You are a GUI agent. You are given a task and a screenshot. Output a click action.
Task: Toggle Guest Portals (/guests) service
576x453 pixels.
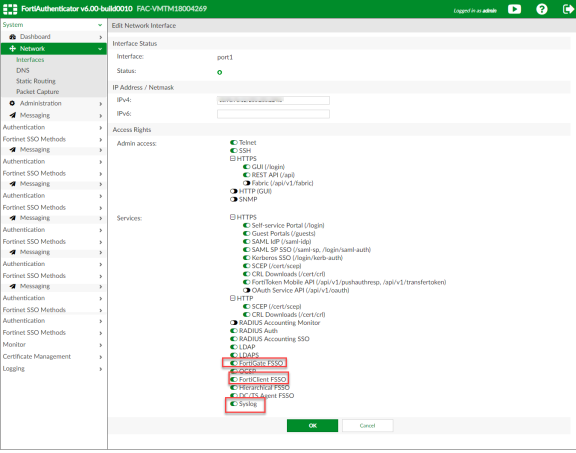(246, 233)
